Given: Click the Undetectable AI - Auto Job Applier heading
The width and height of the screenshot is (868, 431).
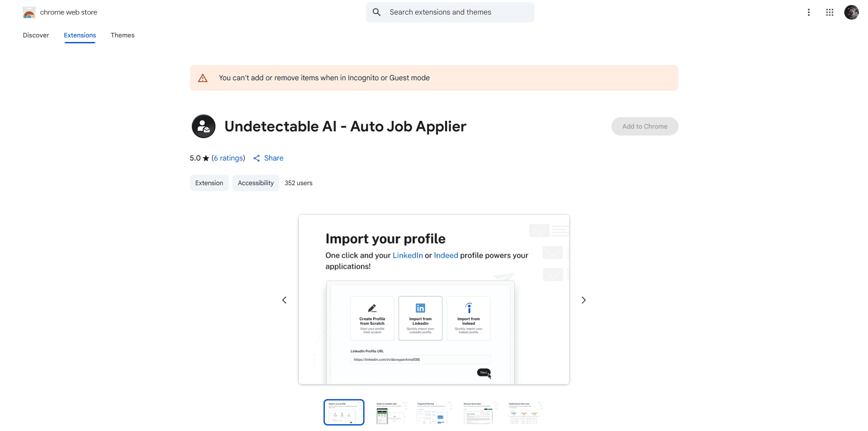Looking at the screenshot, I should click(345, 126).
